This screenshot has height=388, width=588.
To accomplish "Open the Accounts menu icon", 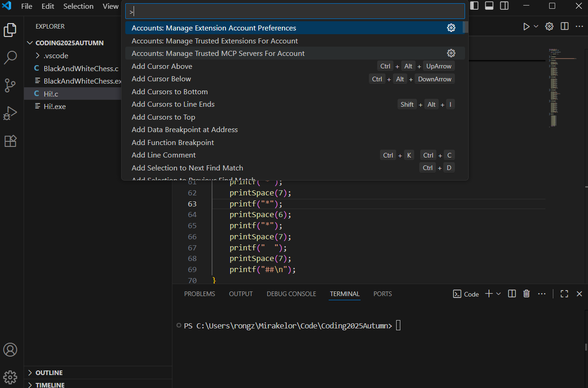I will 10,350.
